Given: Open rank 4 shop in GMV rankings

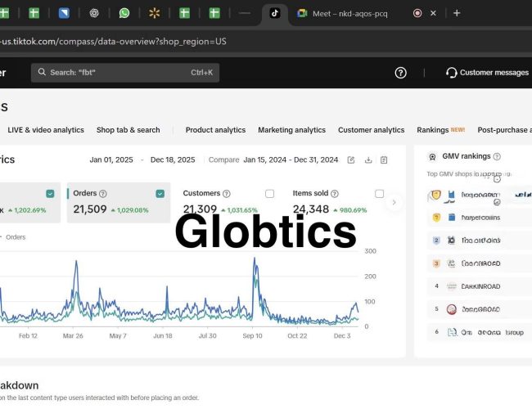Looking at the screenshot, I should coord(480,286).
